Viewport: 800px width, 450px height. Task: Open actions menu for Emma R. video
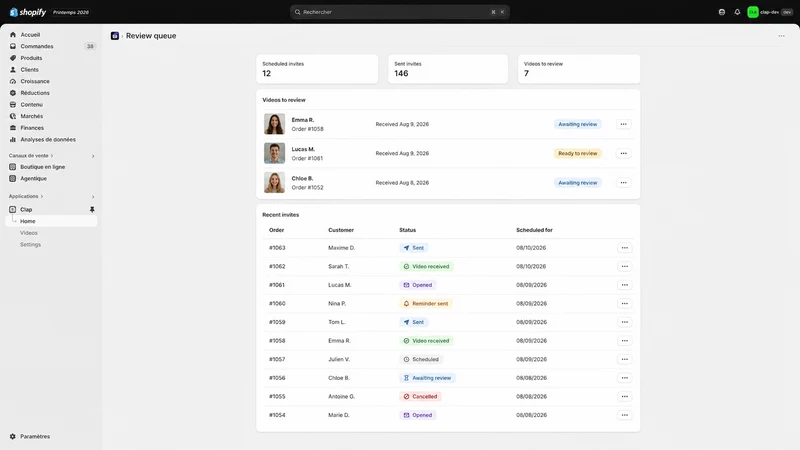(623, 124)
